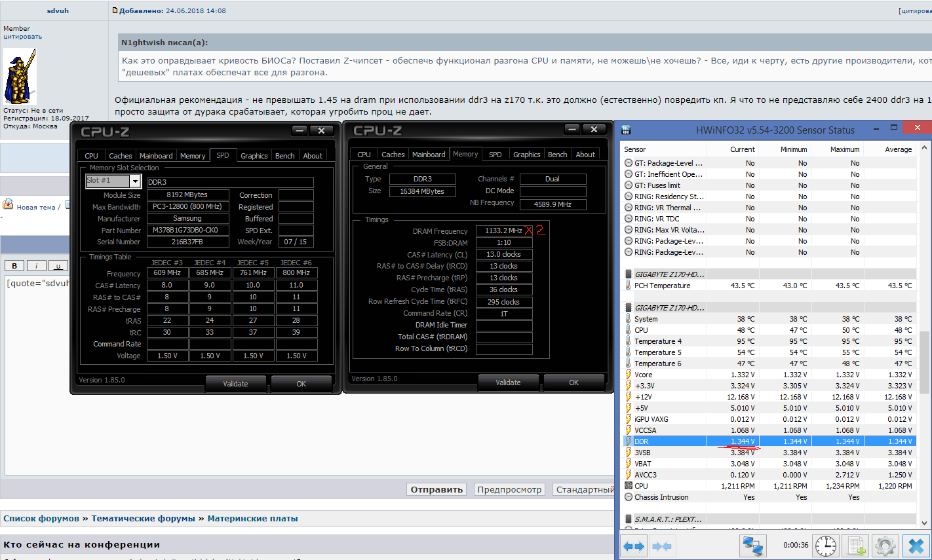Image resolution: width=932 pixels, height=560 pixels.
Task: Click the fan icon on the CPU RPM row
Action: pos(629,486)
